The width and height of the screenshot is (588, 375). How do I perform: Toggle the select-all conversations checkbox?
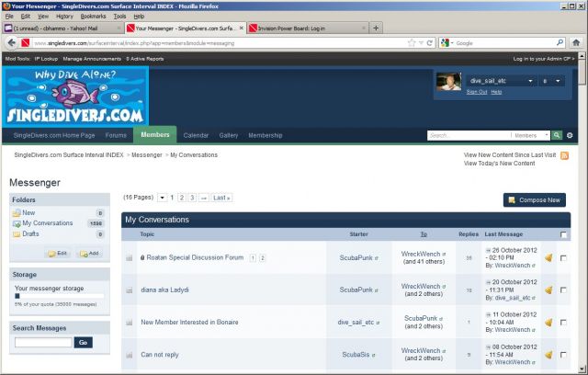tap(563, 234)
